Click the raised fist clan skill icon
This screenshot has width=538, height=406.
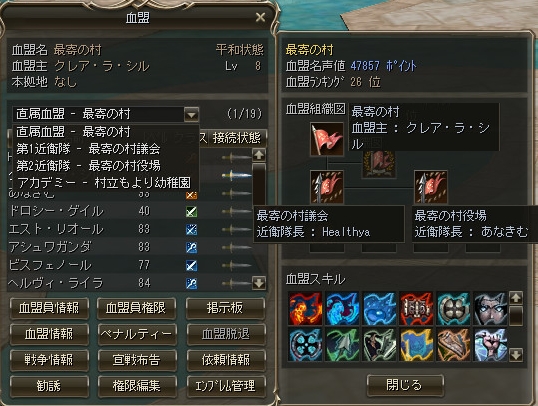point(490,345)
